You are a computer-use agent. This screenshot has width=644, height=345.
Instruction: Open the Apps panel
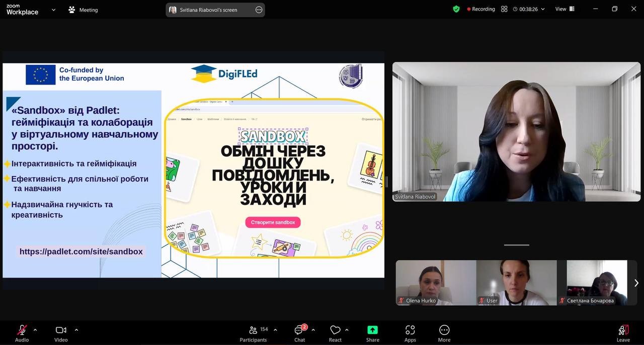(x=410, y=333)
